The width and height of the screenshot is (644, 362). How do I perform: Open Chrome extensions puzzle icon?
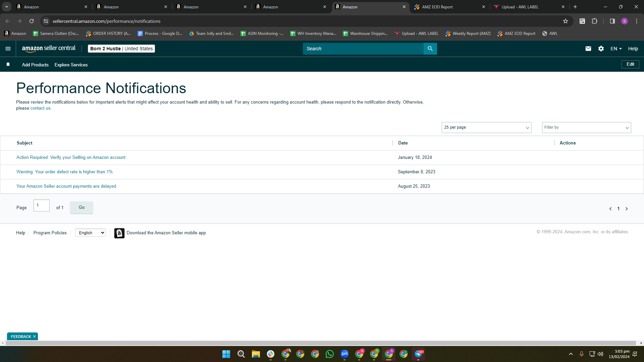[594, 21]
